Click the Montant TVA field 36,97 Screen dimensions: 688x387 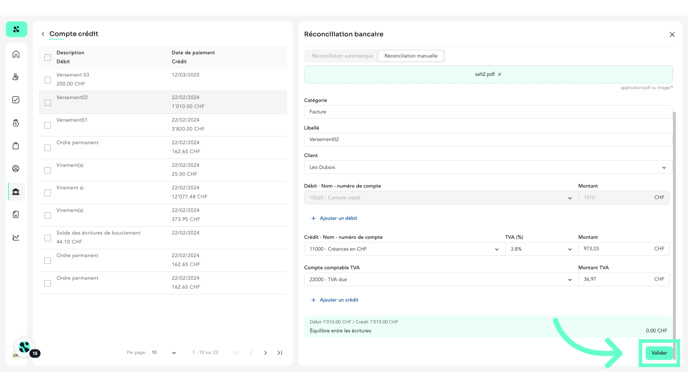click(x=624, y=279)
